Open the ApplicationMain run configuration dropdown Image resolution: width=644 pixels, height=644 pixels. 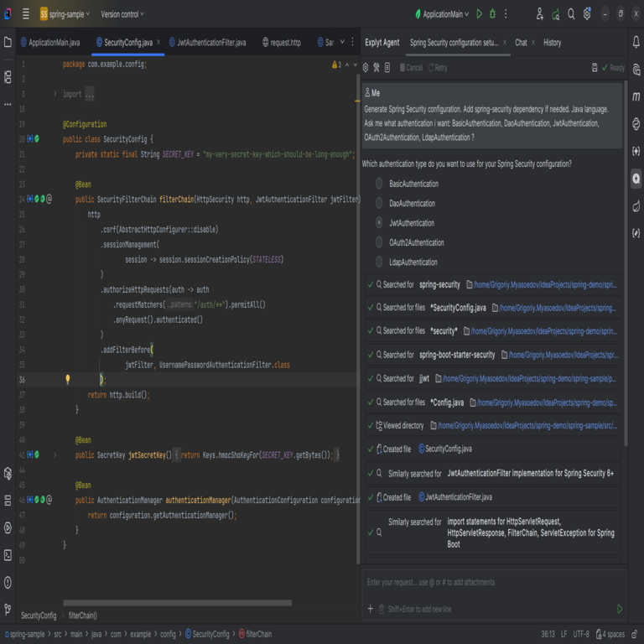(x=442, y=14)
